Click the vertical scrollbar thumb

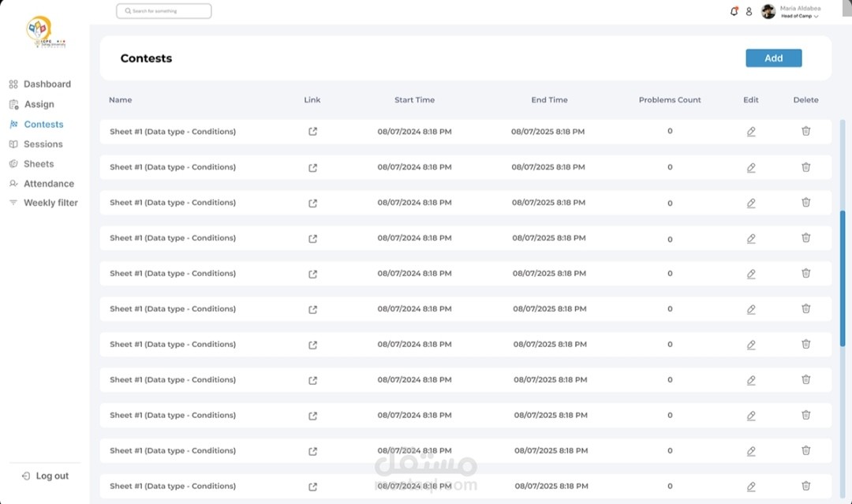point(843,276)
